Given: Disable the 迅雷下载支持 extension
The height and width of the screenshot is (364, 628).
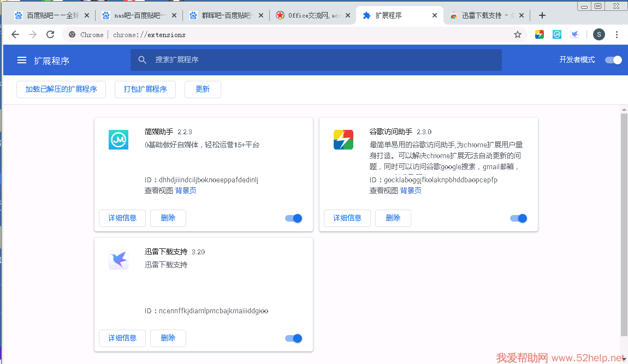Looking at the screenshot, I should 294,338.
